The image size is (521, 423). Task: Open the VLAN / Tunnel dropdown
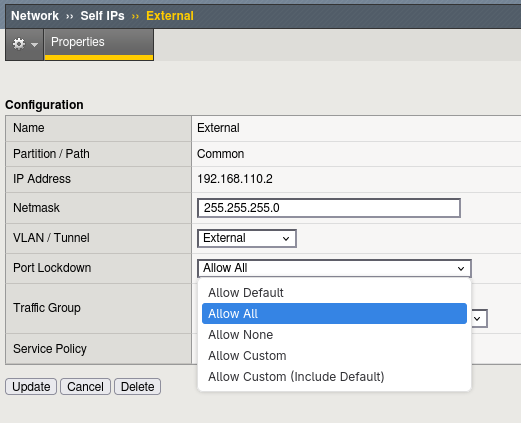click(247, 238)
